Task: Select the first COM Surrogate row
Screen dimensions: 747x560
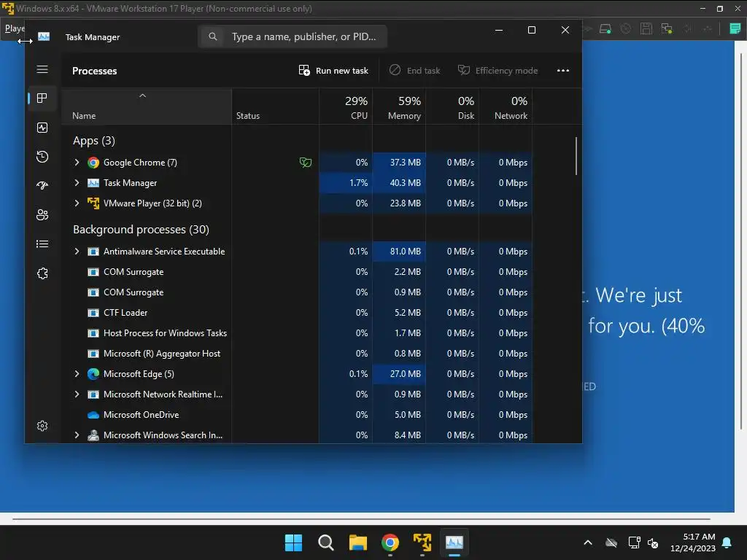Action: (297, 272)
